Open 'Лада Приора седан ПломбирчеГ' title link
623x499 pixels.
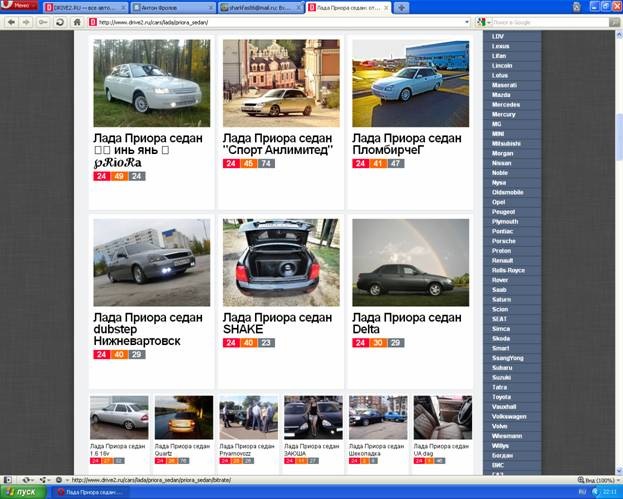tap(407, 144)
